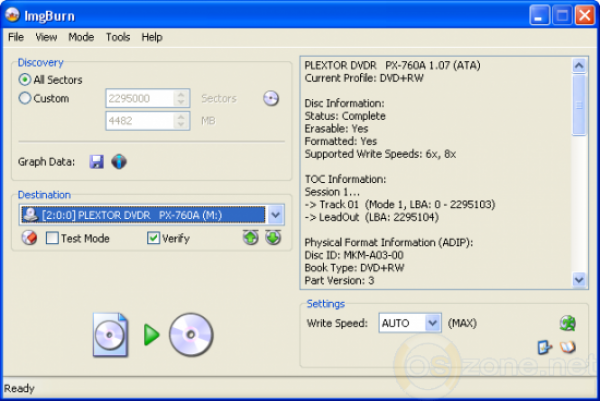600x401 pixels.
Task: Click the 'Ready' status bar text
Action: point(19,388)
